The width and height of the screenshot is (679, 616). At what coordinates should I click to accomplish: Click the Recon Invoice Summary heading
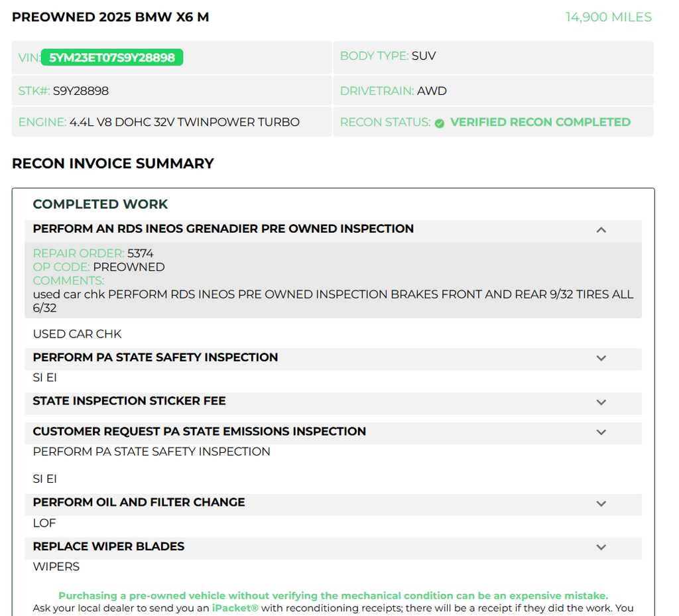tap(113, 163)
